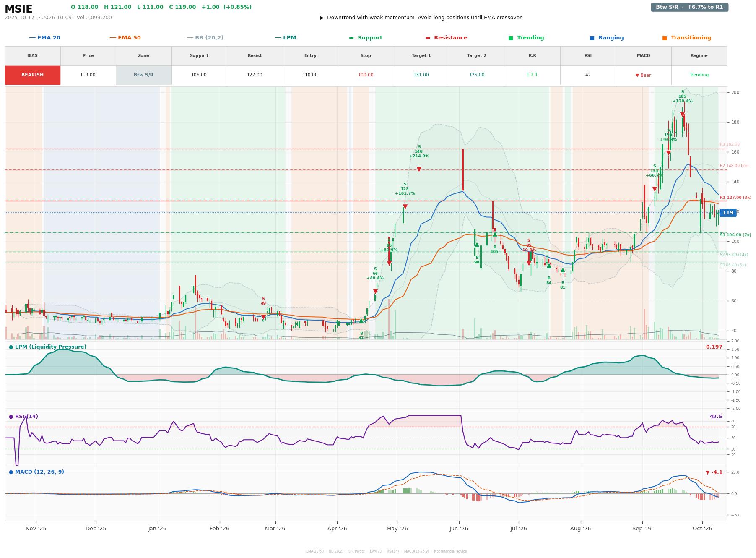This screenshot has height=558, width=756.
Task: Click the LPM (Liquidity Pressure) panel title
Action: click(47, 347)
